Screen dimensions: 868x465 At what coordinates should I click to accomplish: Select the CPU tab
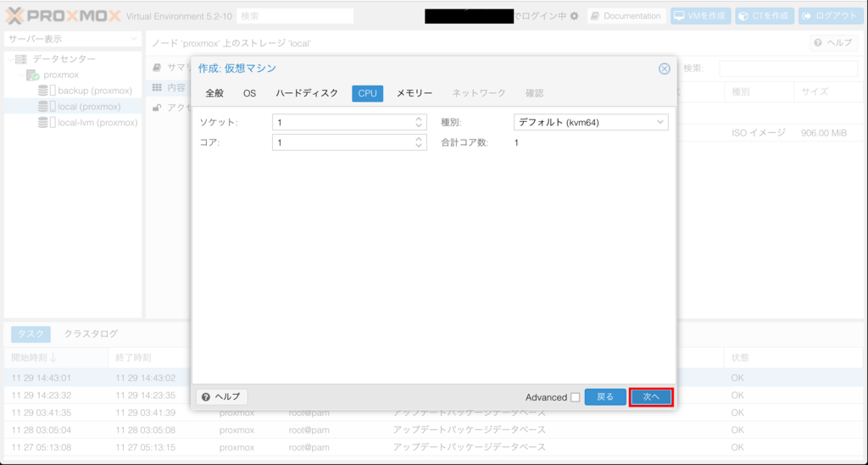point(368,93)
